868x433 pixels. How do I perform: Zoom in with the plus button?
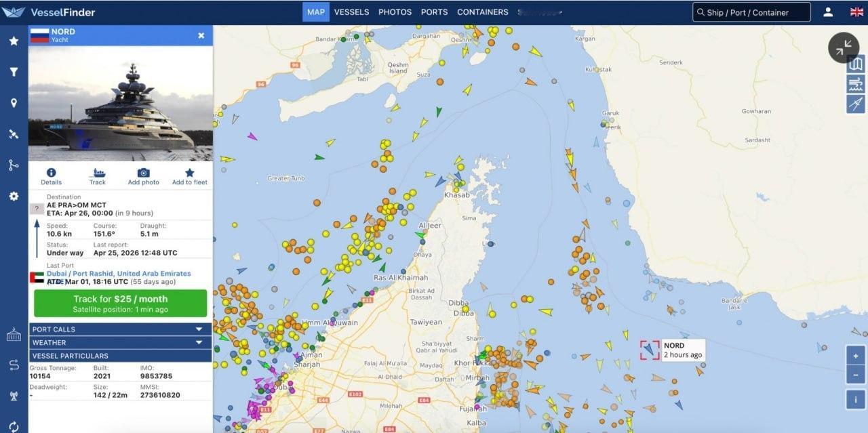pyautogui.click(x=856, y=356)
